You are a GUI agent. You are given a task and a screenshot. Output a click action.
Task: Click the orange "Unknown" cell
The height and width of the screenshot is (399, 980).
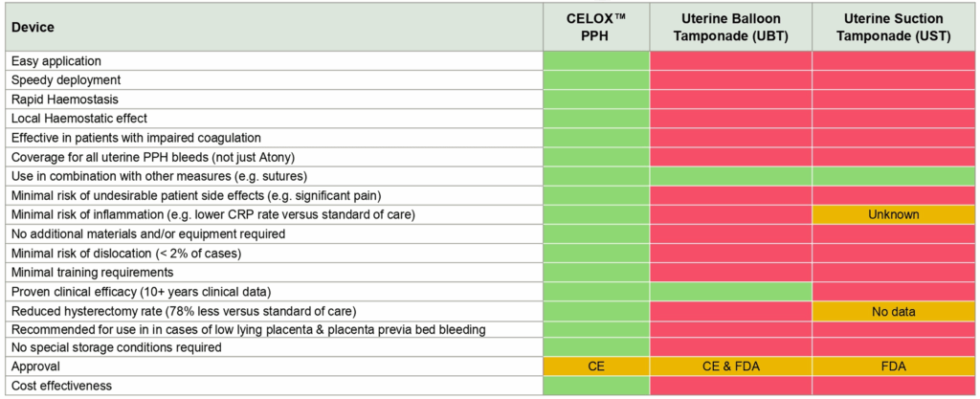pos(895,214)
